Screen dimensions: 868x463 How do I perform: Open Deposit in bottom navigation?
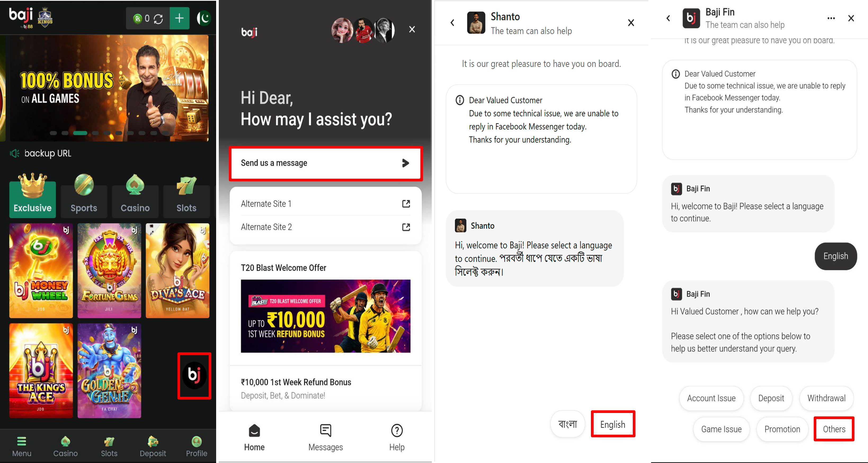pos(153,447)
